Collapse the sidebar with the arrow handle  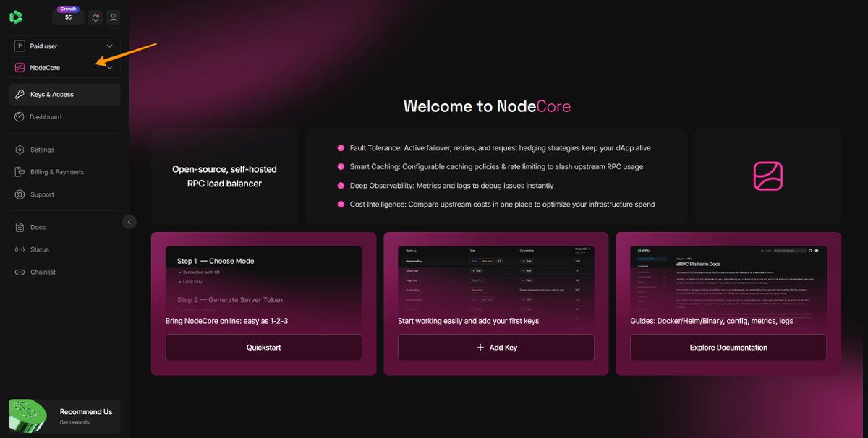point(129,222)
